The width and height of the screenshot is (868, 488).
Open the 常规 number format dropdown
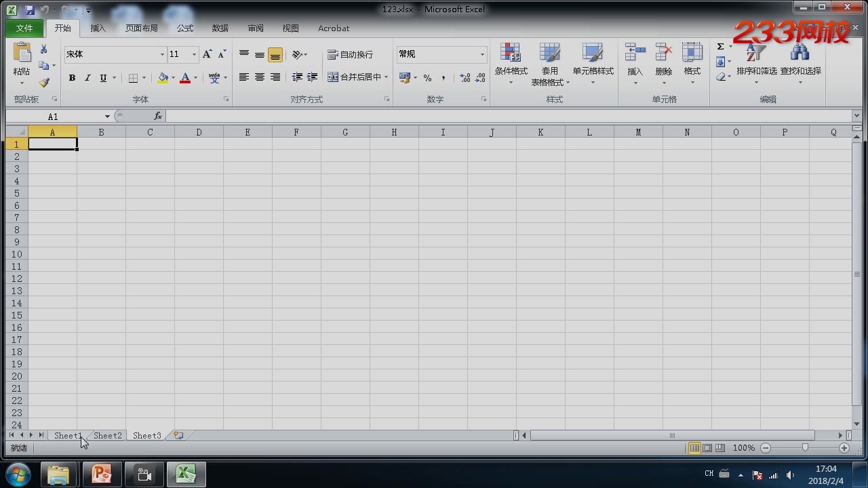pos(482,54)
